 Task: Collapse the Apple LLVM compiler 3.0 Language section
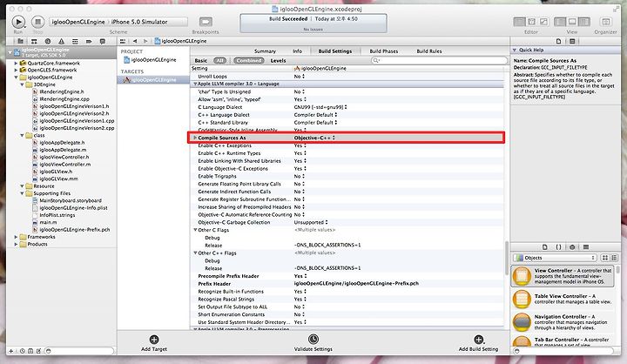[x=196, y=84]
